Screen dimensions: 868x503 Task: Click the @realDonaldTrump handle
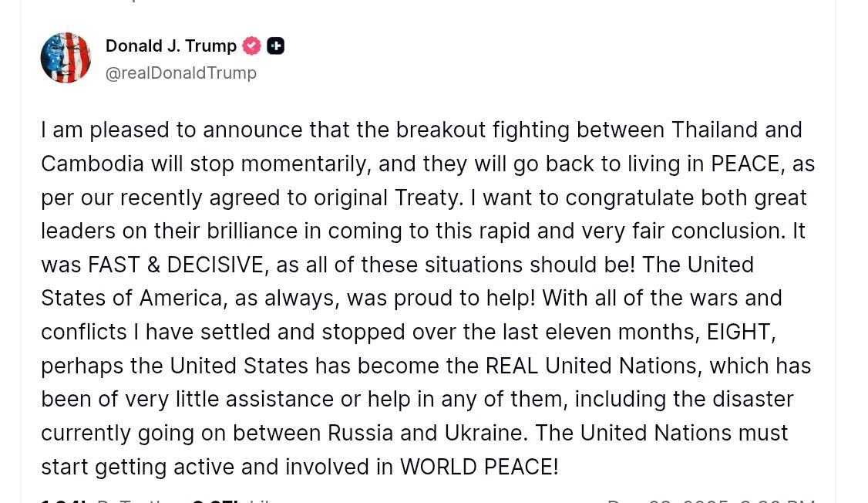[x=180, y=73]
